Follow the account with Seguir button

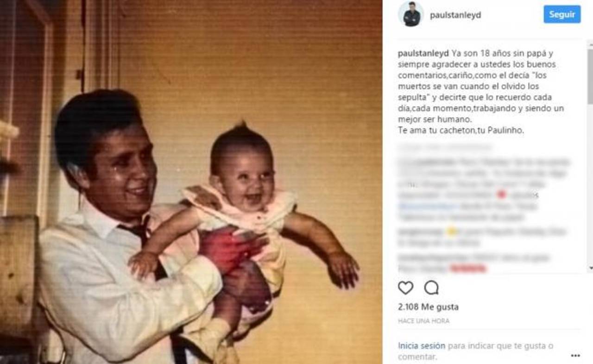(x=562, y=14)
